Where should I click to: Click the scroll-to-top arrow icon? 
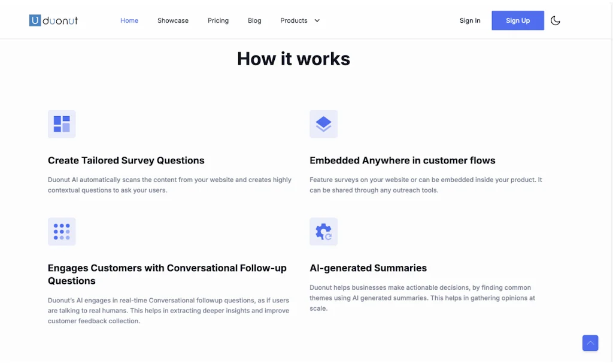click(590, 342)
